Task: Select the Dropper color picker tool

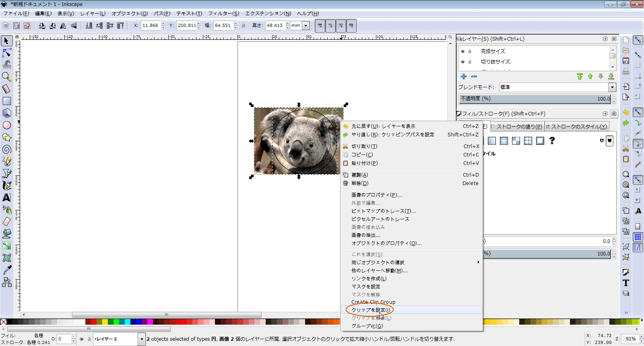Action: tap(7, 270)
